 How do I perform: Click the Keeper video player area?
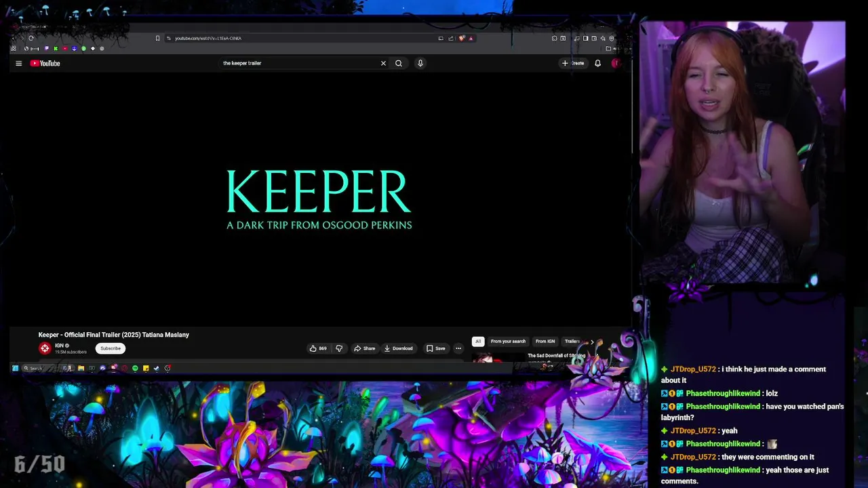click(319, 200)
